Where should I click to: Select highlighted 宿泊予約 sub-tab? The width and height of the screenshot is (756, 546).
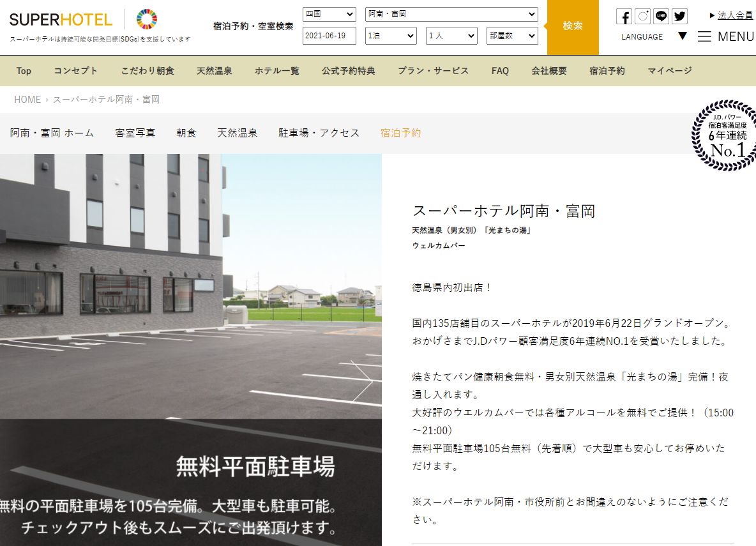400,133
